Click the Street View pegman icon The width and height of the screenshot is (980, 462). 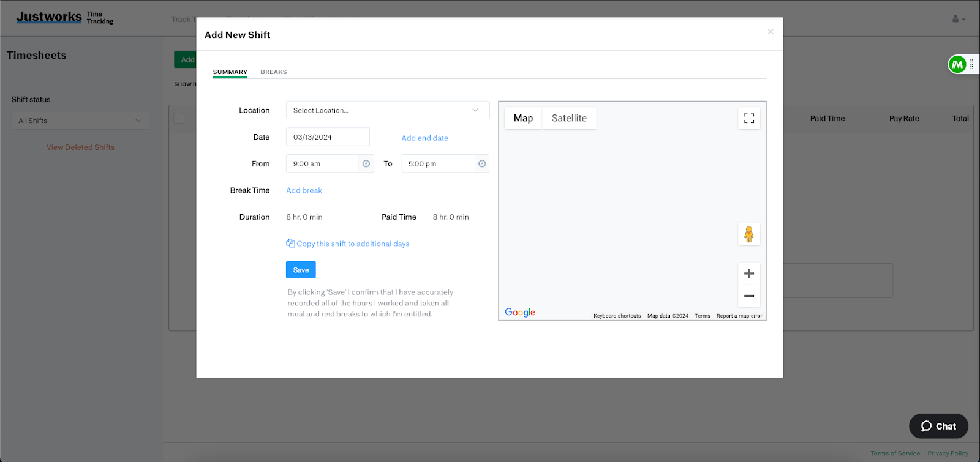tap(748, 234)
